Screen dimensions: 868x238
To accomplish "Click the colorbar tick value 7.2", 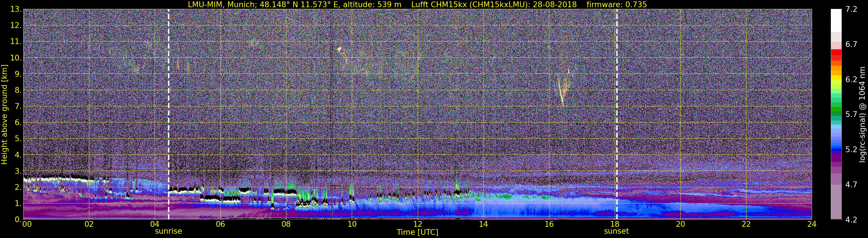I will tap(851, 9).
